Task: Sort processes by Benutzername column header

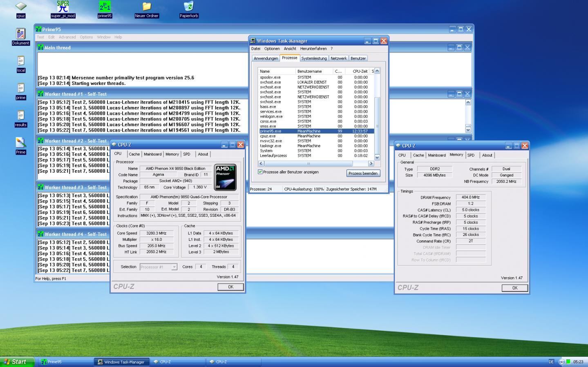Action: (314, 71)
